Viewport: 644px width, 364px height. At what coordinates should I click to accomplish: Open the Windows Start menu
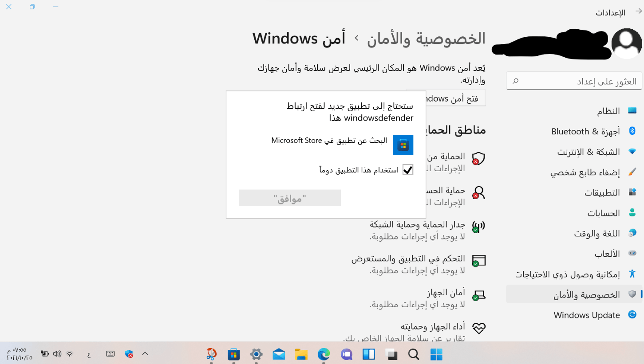(x=436, y=354)
